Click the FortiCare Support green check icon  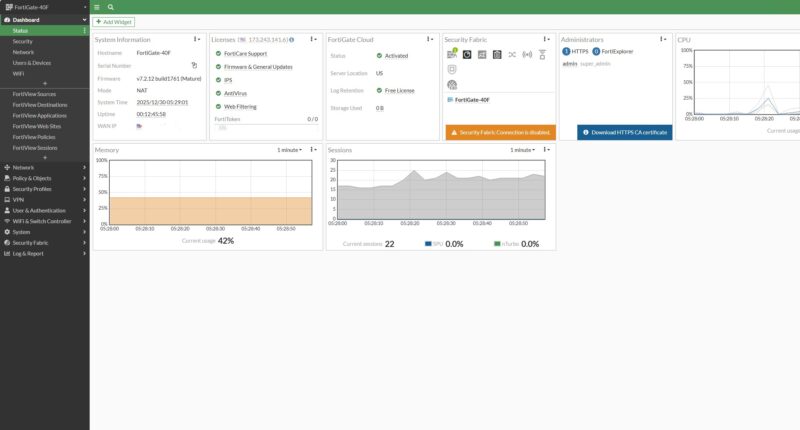pos(218,54)
